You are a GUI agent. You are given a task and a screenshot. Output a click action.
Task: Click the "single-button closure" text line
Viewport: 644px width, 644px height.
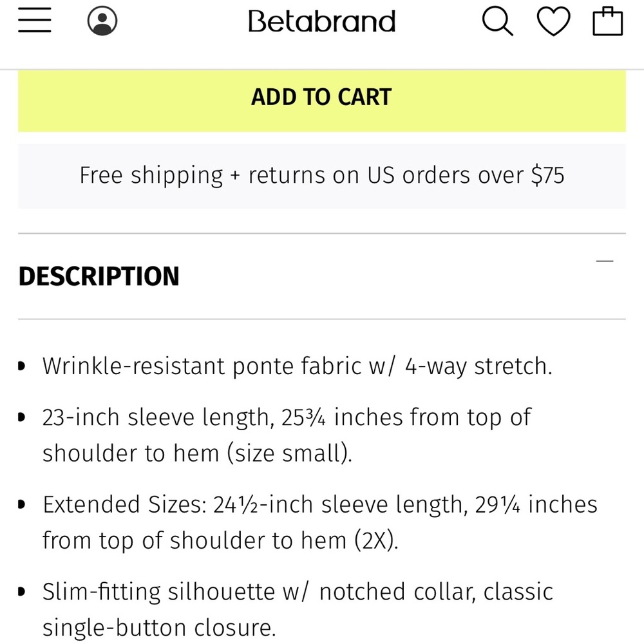click(159, 627)
